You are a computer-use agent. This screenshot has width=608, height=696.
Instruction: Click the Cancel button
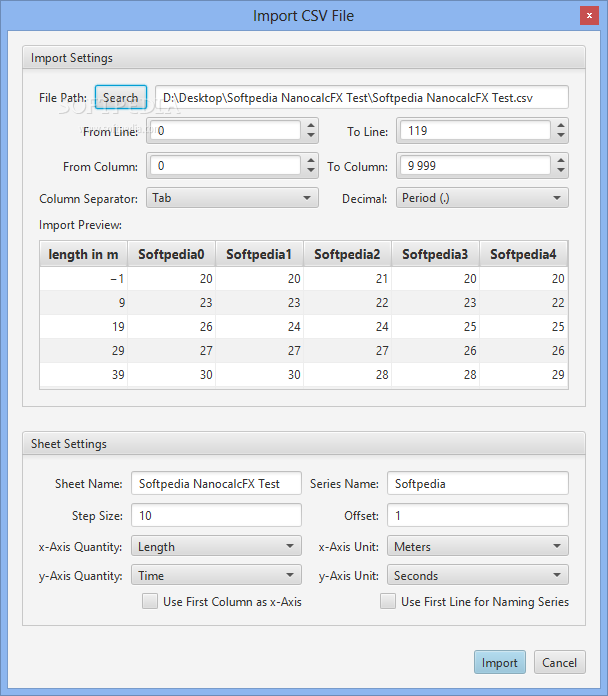(x=560, y=662)
